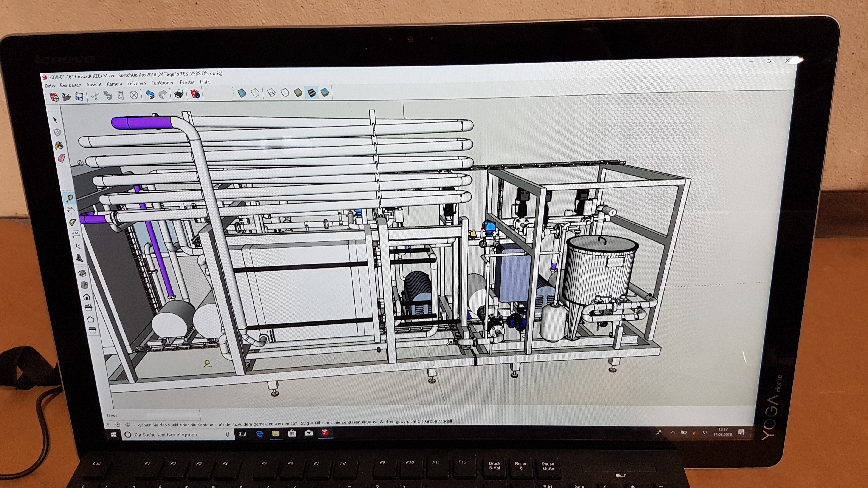The width and height of the screenshot is (868, 488).
Task: Click the status bar user icon
Action: (127, 425)
